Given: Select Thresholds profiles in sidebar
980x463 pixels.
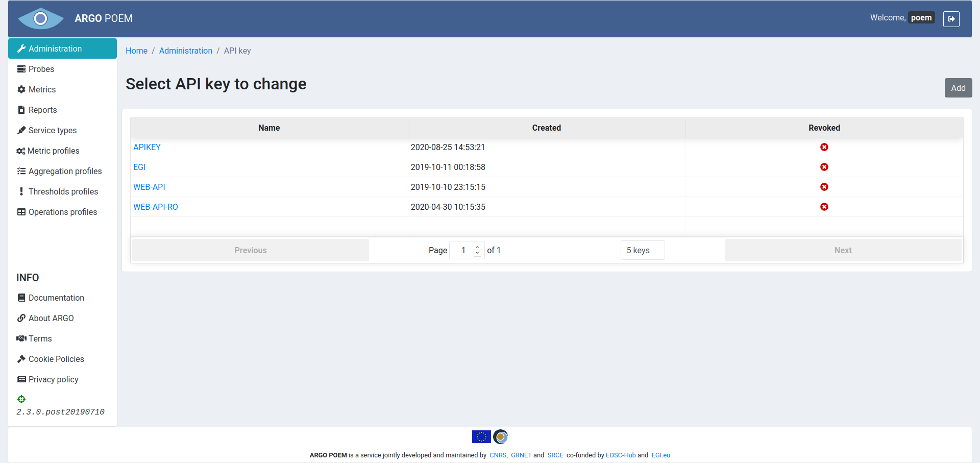Looking at the screenshot, I should 63,191.
